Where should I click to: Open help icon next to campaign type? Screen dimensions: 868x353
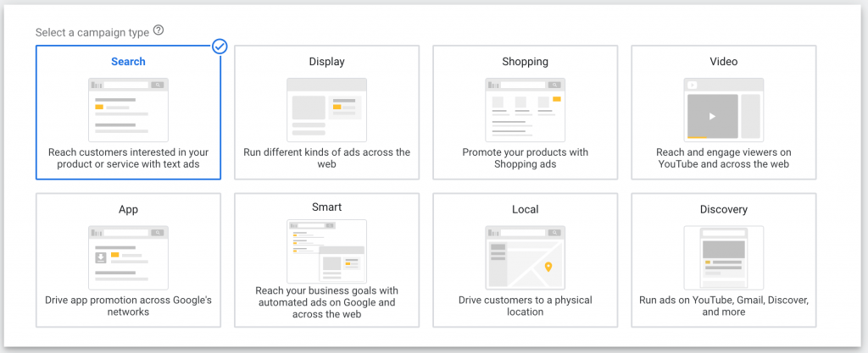point(159,31)
